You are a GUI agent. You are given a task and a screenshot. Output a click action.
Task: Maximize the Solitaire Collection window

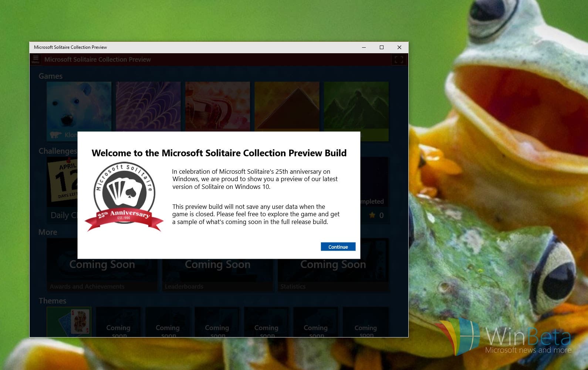[x=382, y=47]
